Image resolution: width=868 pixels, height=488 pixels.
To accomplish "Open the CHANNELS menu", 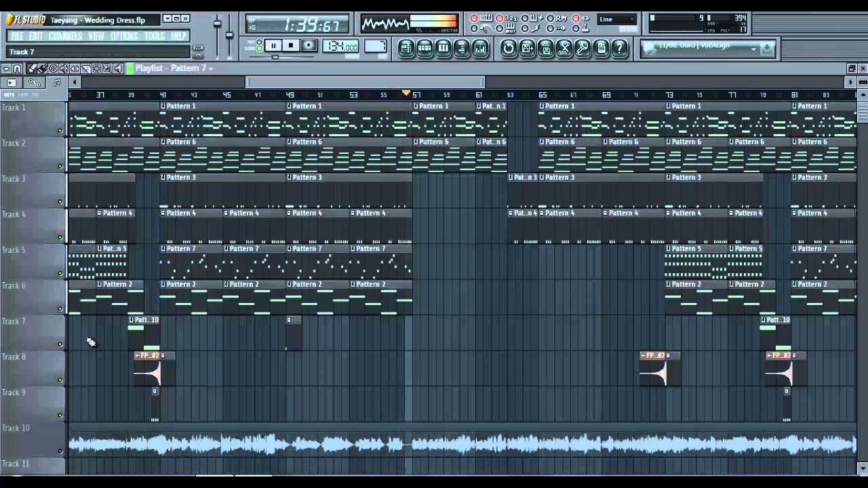I will [x=66, y=36].
